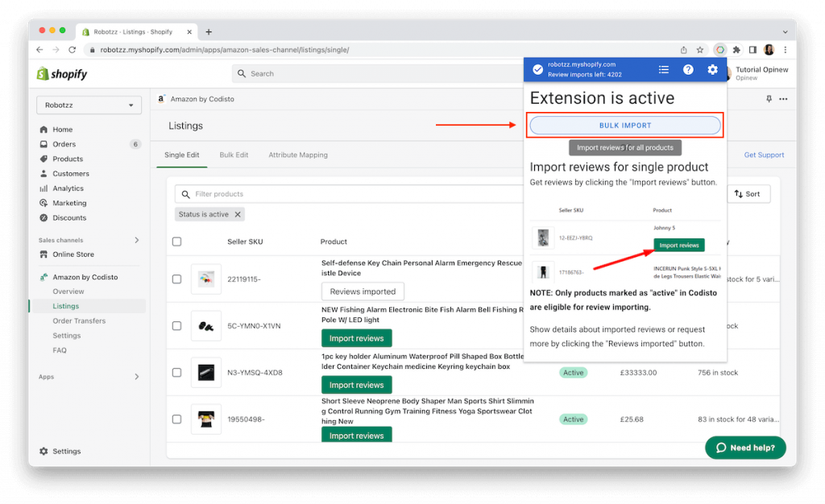
Task: Select checkbox for SKU 22119115-
Action: tap(176, 279)
